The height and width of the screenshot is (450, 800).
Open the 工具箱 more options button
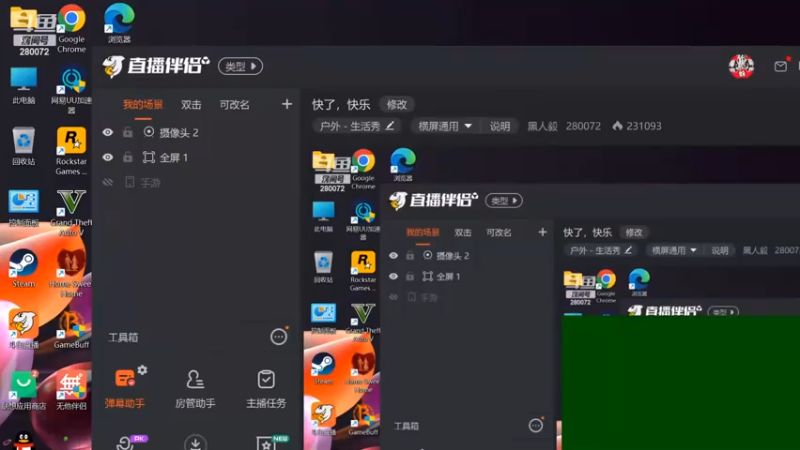click(x=279, y=337)
